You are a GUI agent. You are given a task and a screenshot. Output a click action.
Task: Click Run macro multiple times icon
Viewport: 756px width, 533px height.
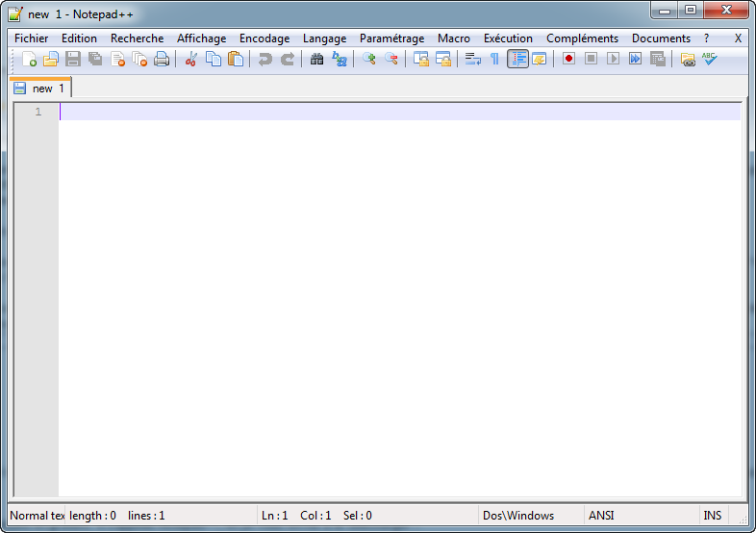tap(636, 59)
